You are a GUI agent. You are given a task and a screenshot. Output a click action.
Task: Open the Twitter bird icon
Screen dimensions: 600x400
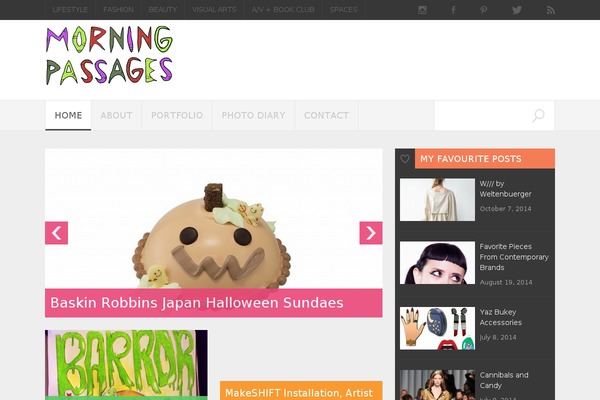(x=517, y=10)
